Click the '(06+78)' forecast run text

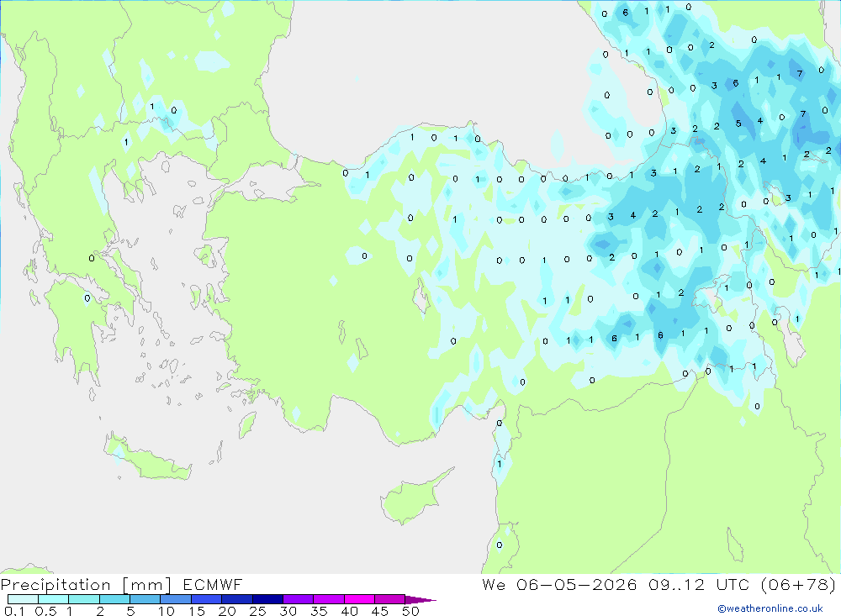799,584
